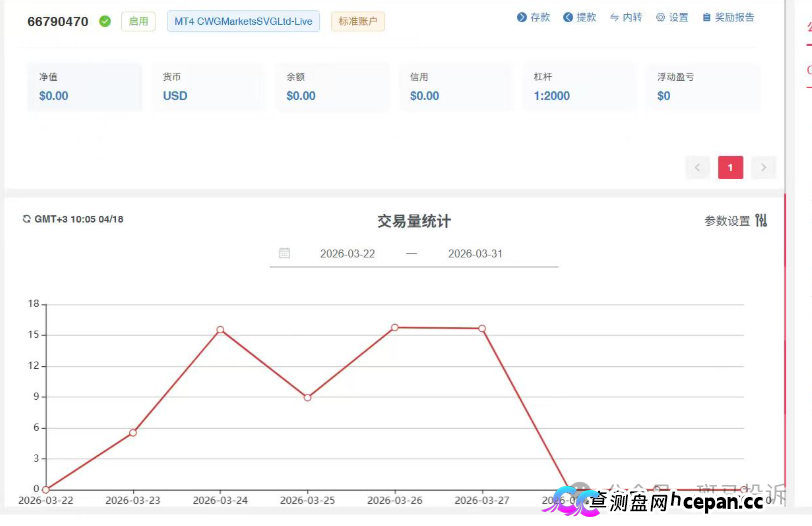This screenshot has width=812, height=526.
Task: Go to the next page arrow
Action: (763, 167)
